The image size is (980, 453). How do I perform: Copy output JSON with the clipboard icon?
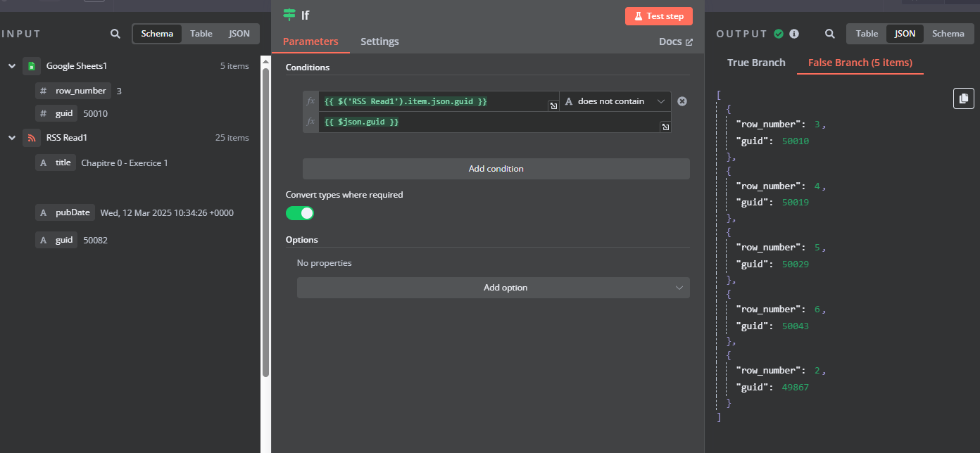tap(964, 98)
